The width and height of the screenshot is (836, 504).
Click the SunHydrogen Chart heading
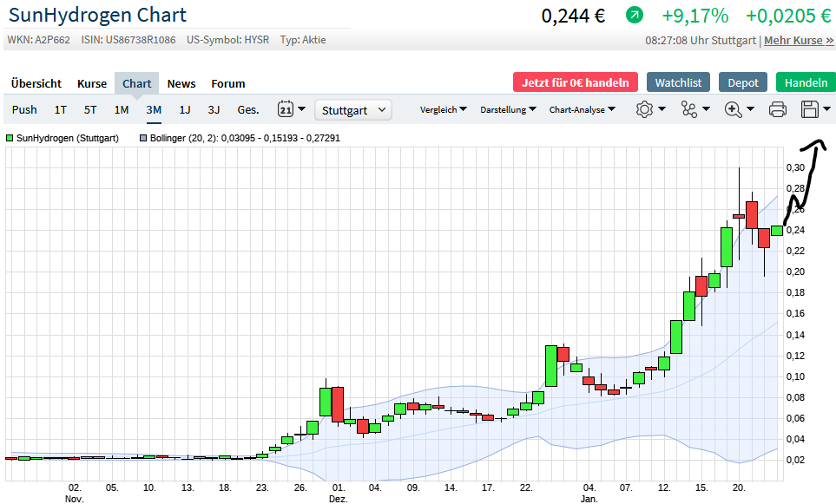coord(97,15)
